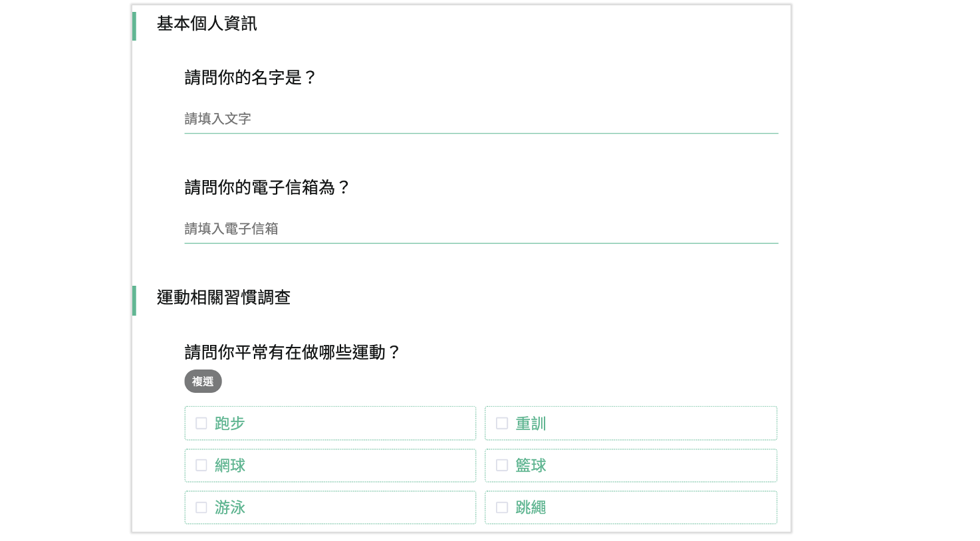Image resolution: width=980 pixels, height=541 pixels.
Task: Check the 重訓 (weight training) checkbox
Action: pos(502,423)
